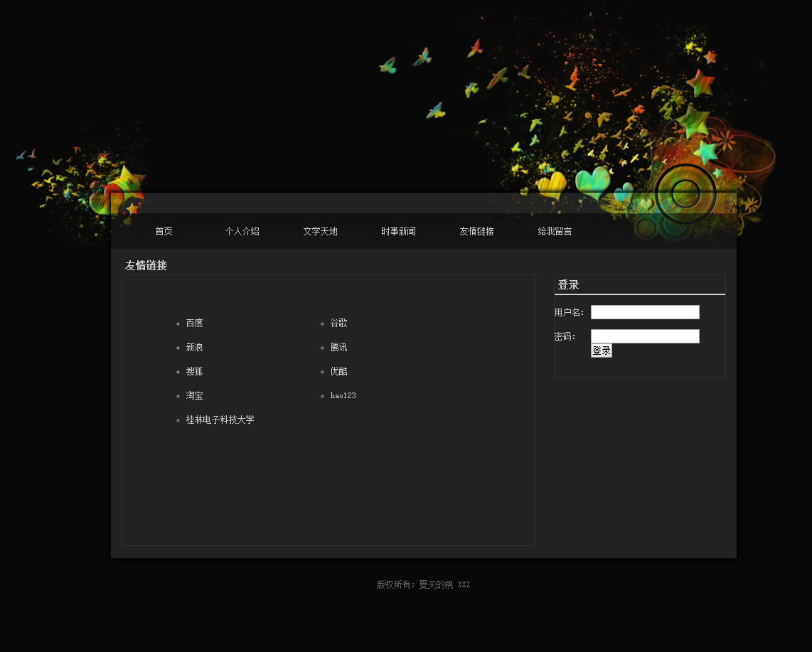Open the 优酷 link
This screenshot has height=652, width=812.
click(x=338, y=371)
